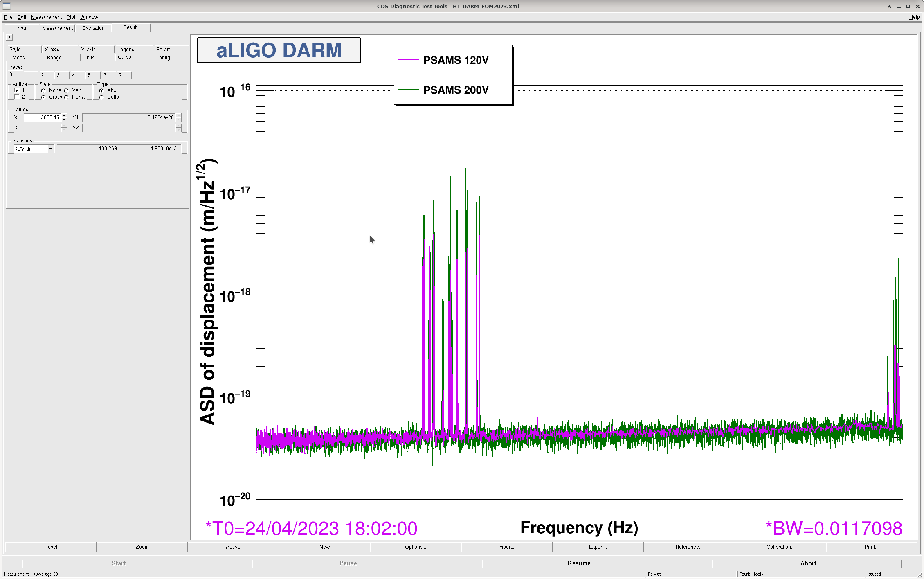
Task: Open the Y-axis options tab
Action: click(x=96, y=50)
